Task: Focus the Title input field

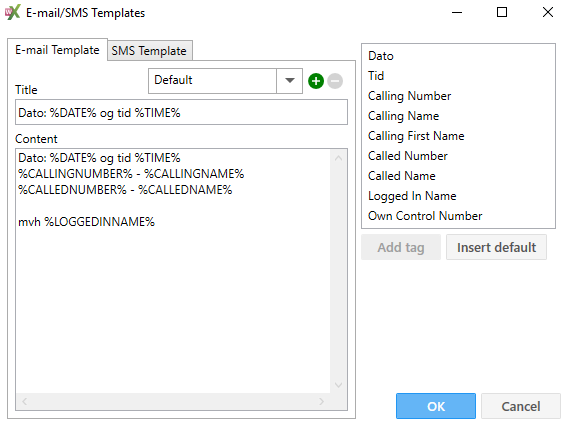Action: click(x=181, y=112)
